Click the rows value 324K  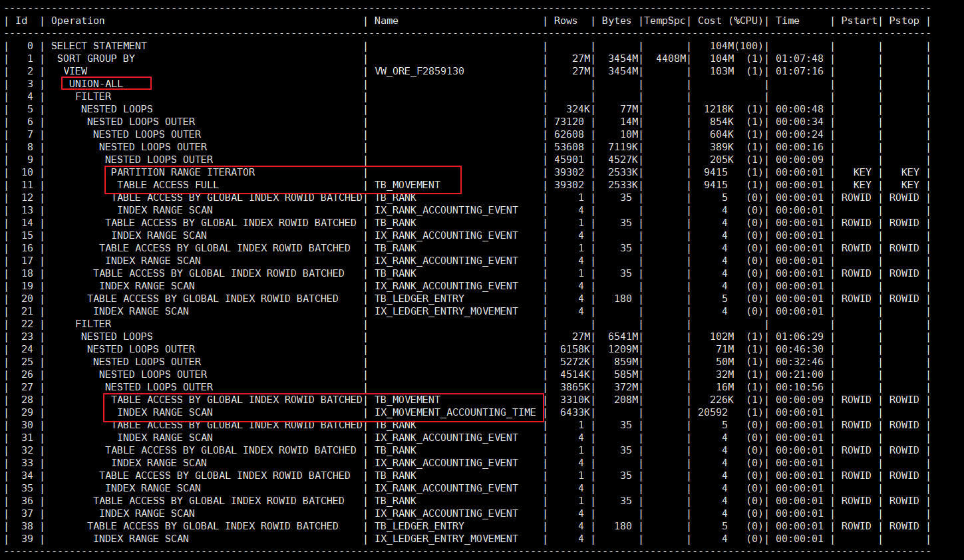point(578,109)
